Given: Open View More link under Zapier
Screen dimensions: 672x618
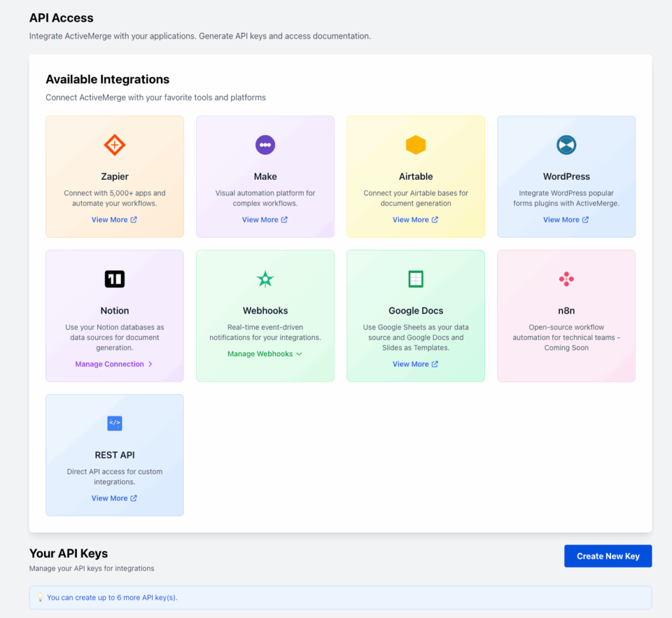Looking at the screenshot, I should coord(114,220).
